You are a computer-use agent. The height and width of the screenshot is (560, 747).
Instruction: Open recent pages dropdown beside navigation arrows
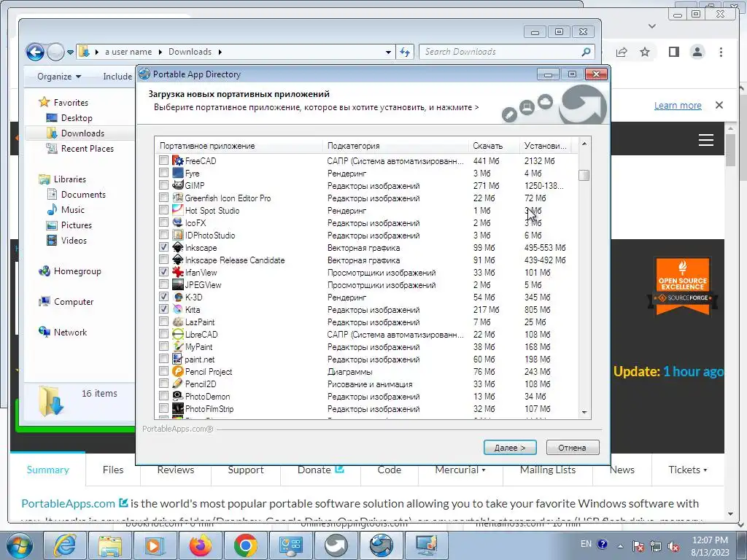point(70,52)
